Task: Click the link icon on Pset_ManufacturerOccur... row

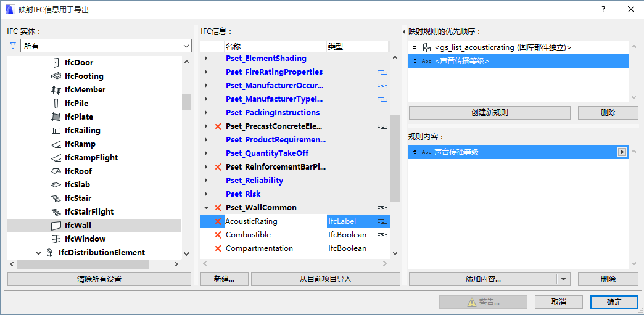Action: [382, 86]
